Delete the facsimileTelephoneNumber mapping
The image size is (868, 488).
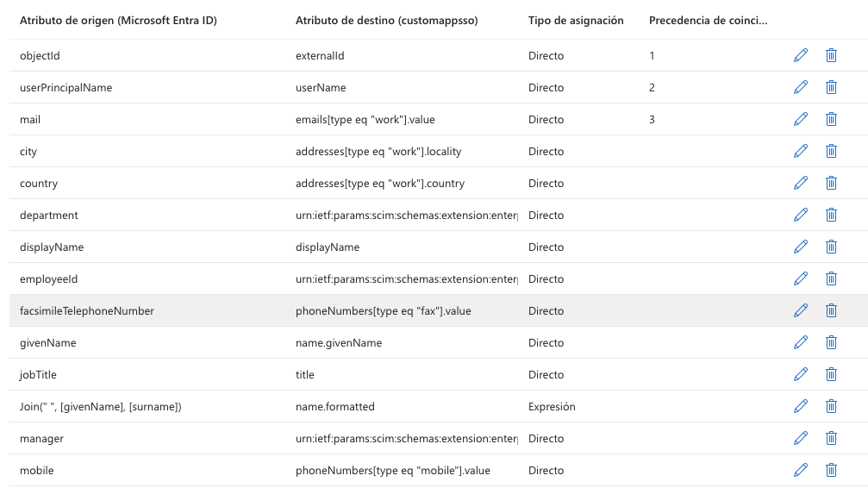point(831,310)
